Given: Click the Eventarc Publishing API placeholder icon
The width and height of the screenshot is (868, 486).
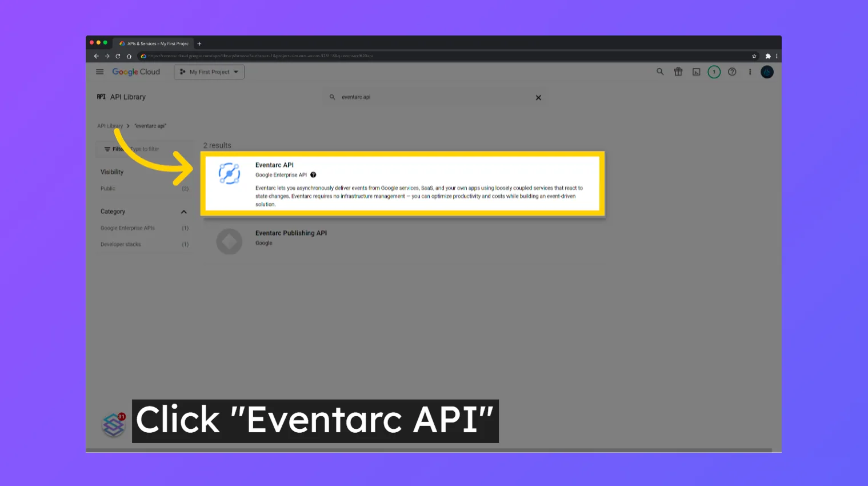Looking at the screenshot, I should (x=229, y=242).
